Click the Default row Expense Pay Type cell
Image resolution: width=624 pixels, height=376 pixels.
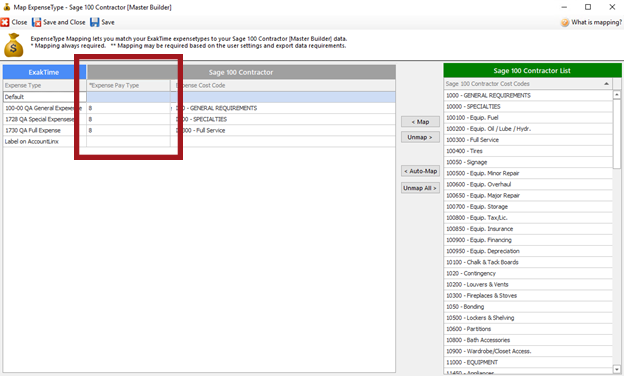(x=128, y=97)
